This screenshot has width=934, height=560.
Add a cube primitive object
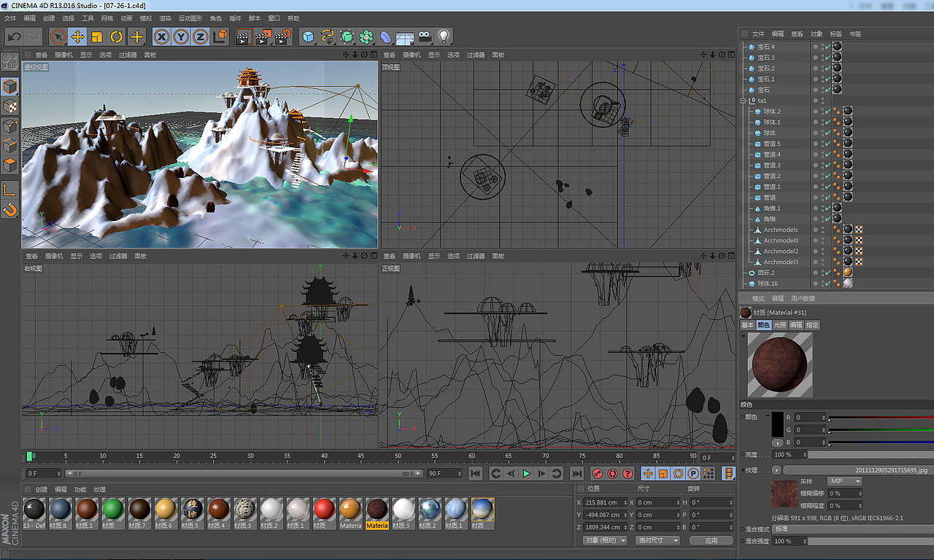pos(309,36)
